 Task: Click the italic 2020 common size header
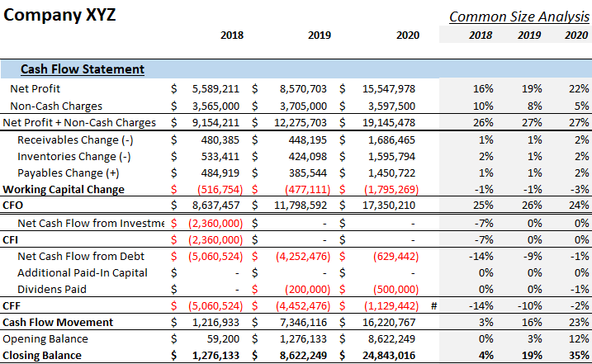576,35
